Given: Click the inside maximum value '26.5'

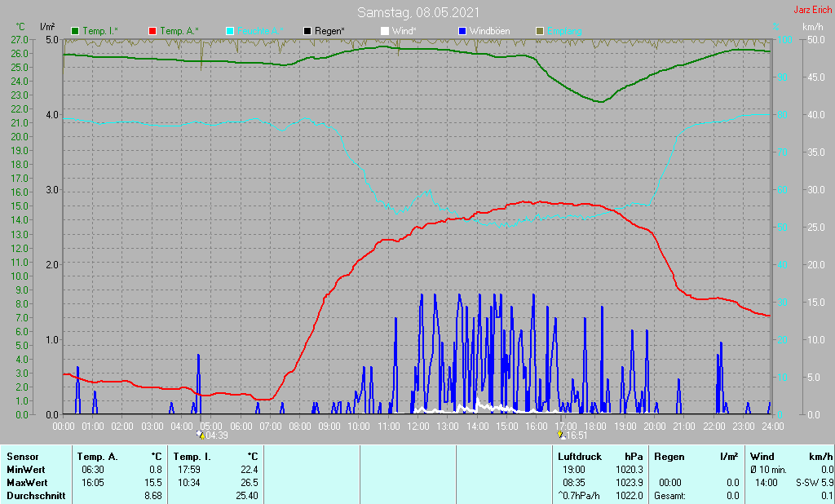Looking at the screenshot, I should (x=250, y=483).
